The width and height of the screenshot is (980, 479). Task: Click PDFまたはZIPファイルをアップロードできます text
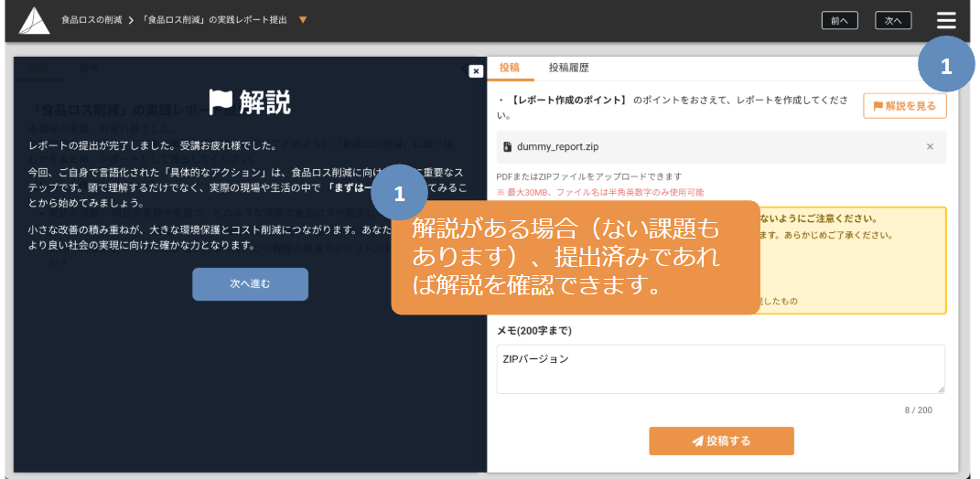(588, 176)
